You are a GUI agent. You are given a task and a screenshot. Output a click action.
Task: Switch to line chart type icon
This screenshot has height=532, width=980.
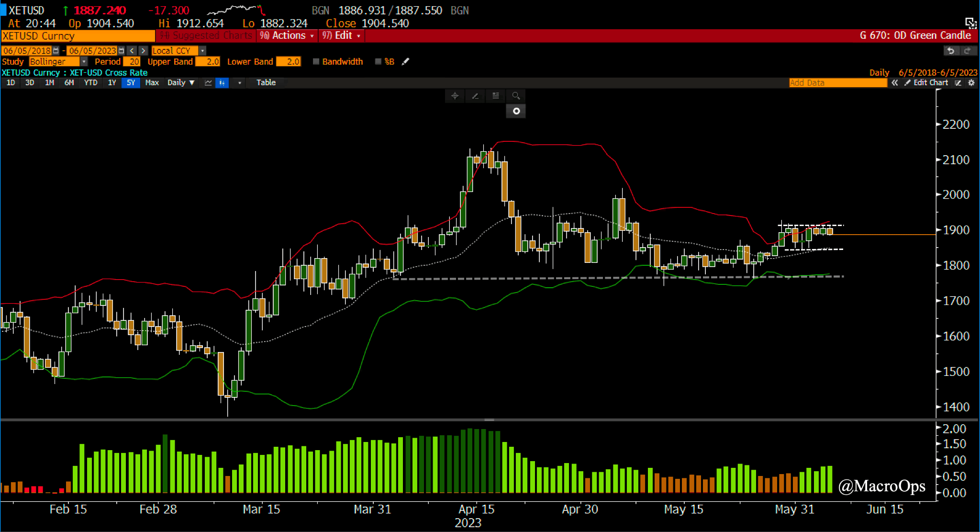pos(208,83)
